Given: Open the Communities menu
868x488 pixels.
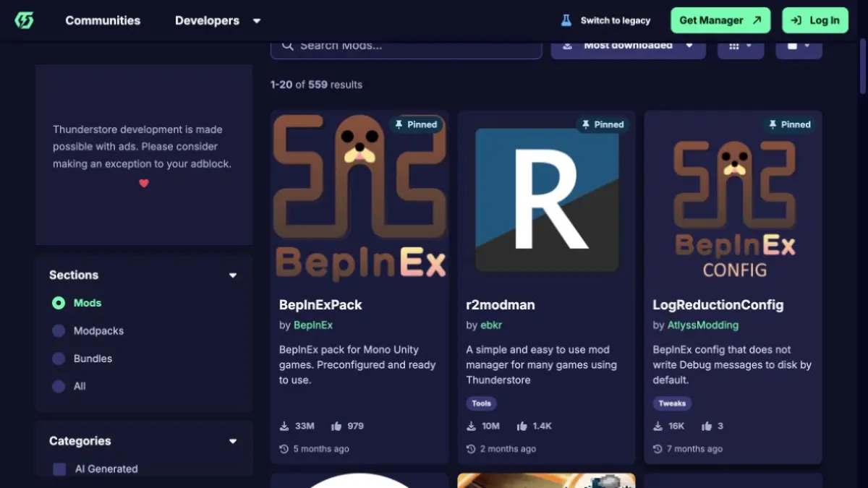Looking at the screenshot, I should click(103, 20).
